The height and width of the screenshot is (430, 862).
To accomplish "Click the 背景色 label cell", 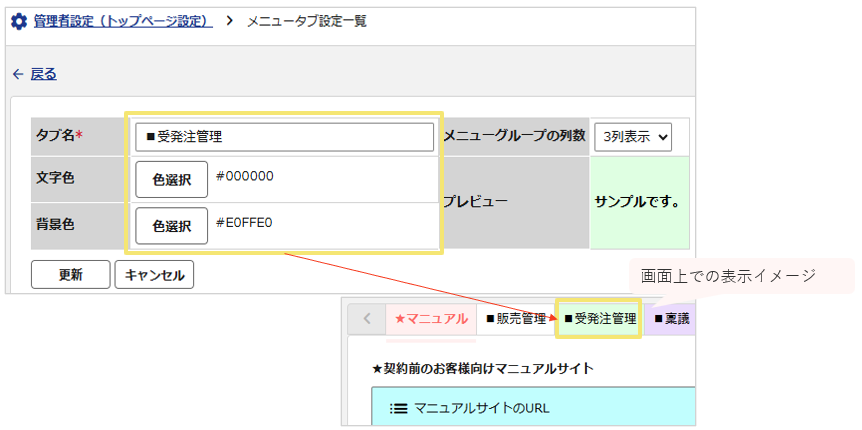I will pyautogui.click(x=78, y=225).
